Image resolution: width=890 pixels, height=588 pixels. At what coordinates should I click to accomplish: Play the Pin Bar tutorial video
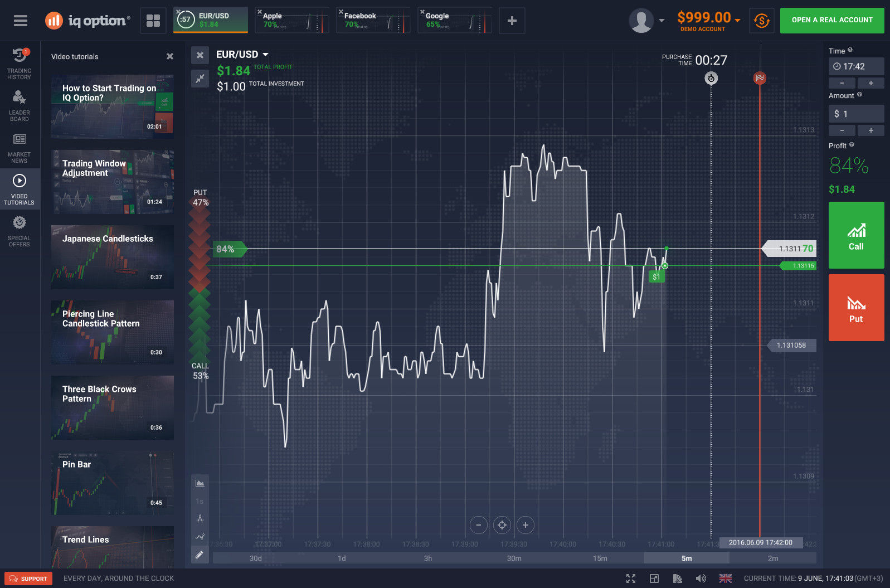tap(112, 483)
